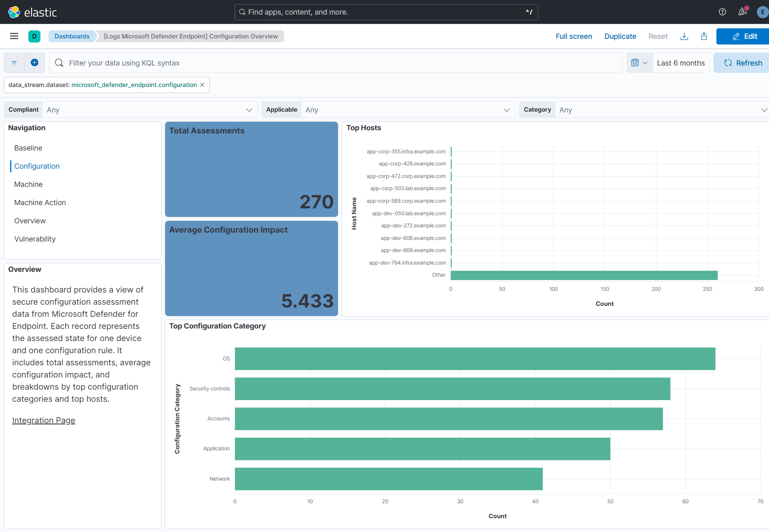The width and height of the screenshot is (769, 532).
Task: Toggle the main navigation hamburger menu
Action: pos(14,36)
